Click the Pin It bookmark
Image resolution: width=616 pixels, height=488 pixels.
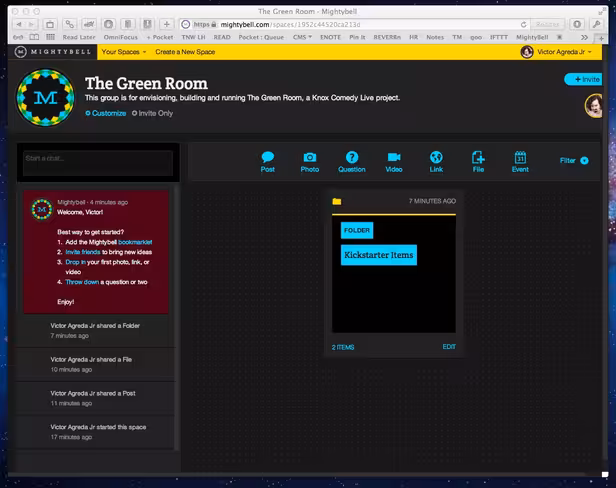357,37
